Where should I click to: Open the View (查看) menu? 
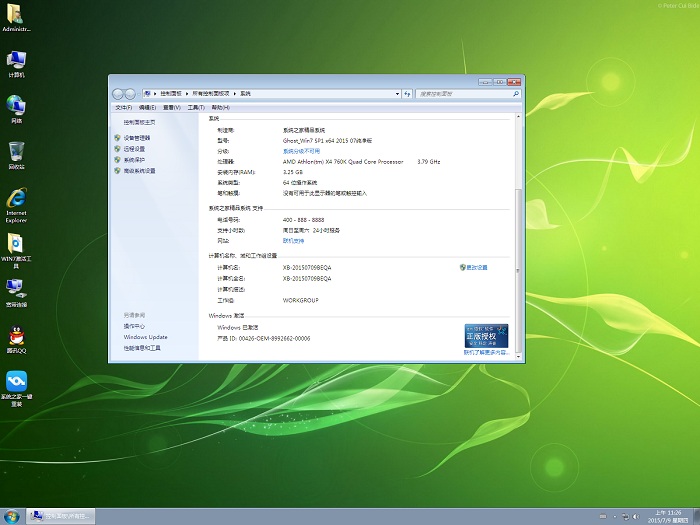[x=171, y=107]
